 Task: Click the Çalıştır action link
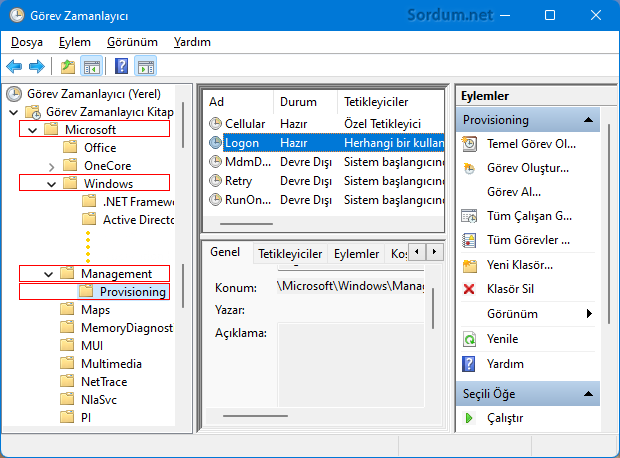[505, 418]
